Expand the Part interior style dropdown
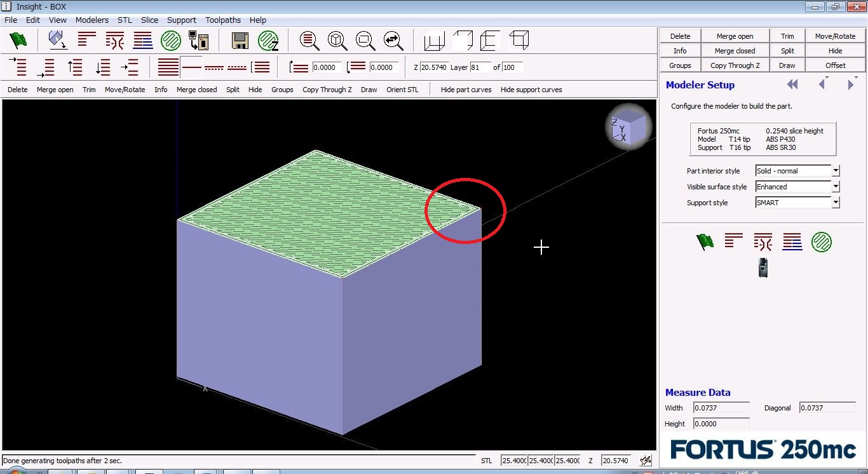Image resolution: width=868 pixels, height=474 pixels. (836, 171)
